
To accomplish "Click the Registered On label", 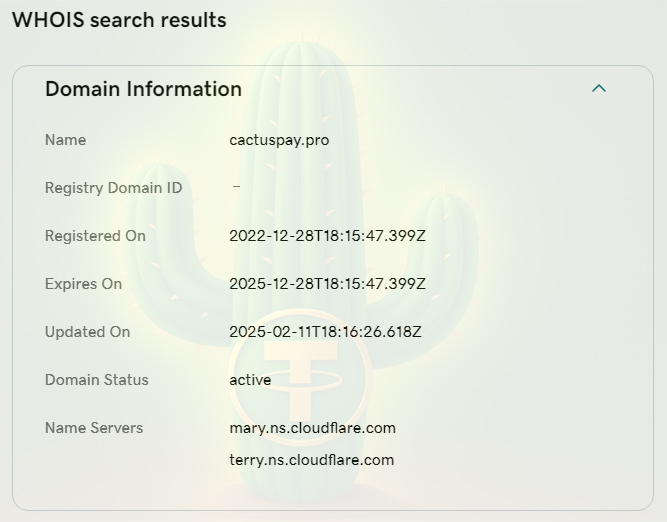I will pos(95,236).
